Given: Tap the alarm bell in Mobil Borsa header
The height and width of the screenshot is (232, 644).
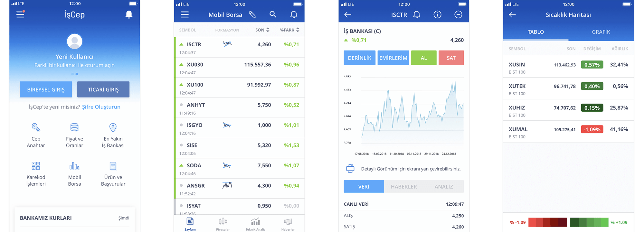Looking at the screenshot, I should [x=294, y=14].
